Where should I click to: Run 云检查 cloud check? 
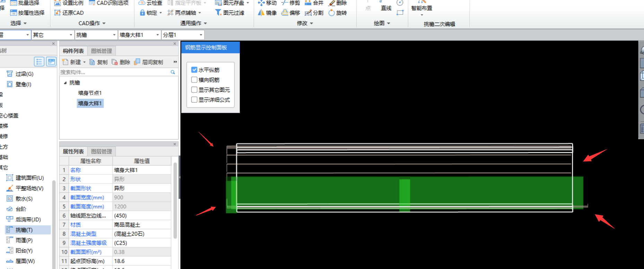tap(150, 3)
